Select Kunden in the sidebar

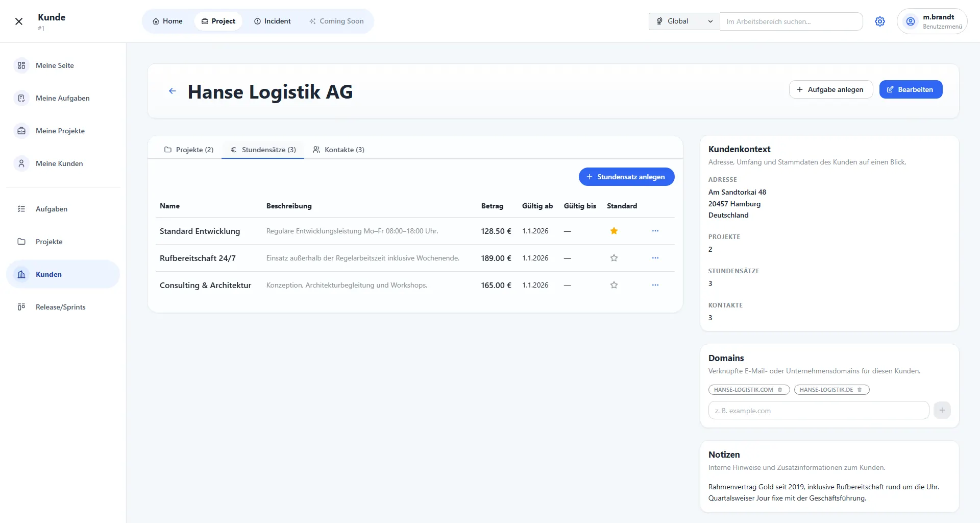pyautogui.click(x=63, y=274)
